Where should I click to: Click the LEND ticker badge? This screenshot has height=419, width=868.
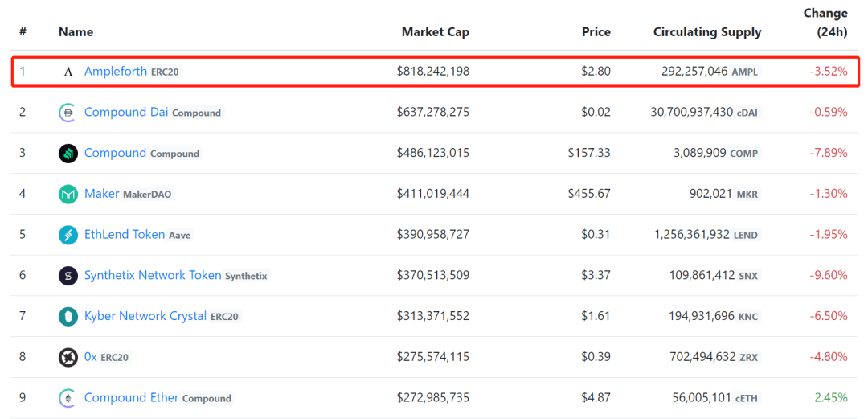point(747,236)
